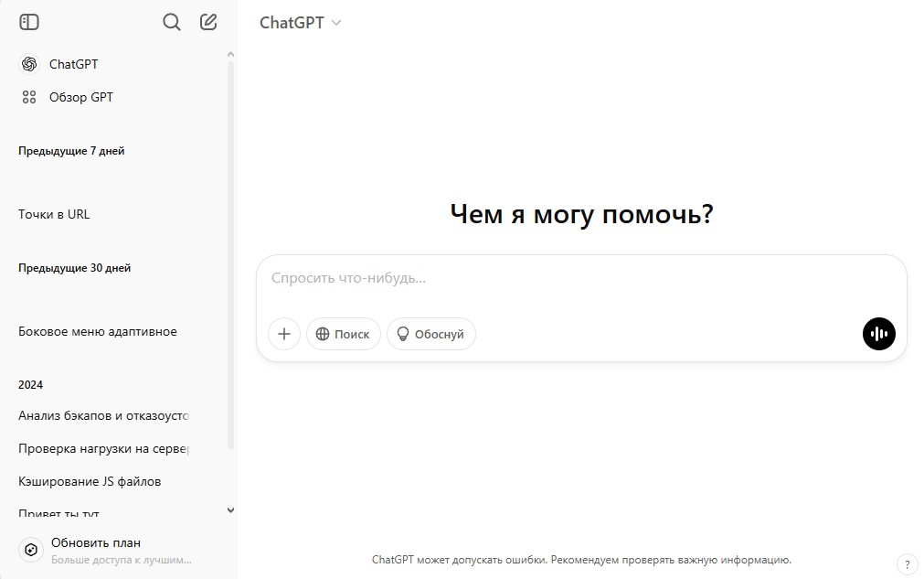The width and height of the screenshot is (924, 579).
Task: Click the circular upgrade icon near Обновить план
Action: pyautogui.click(x=30, y=549)
